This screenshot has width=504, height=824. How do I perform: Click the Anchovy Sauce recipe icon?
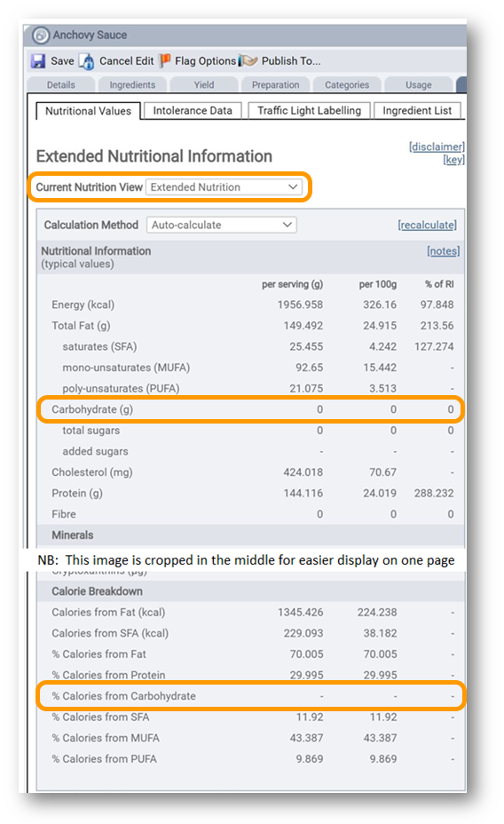click(x=41, y=36)
